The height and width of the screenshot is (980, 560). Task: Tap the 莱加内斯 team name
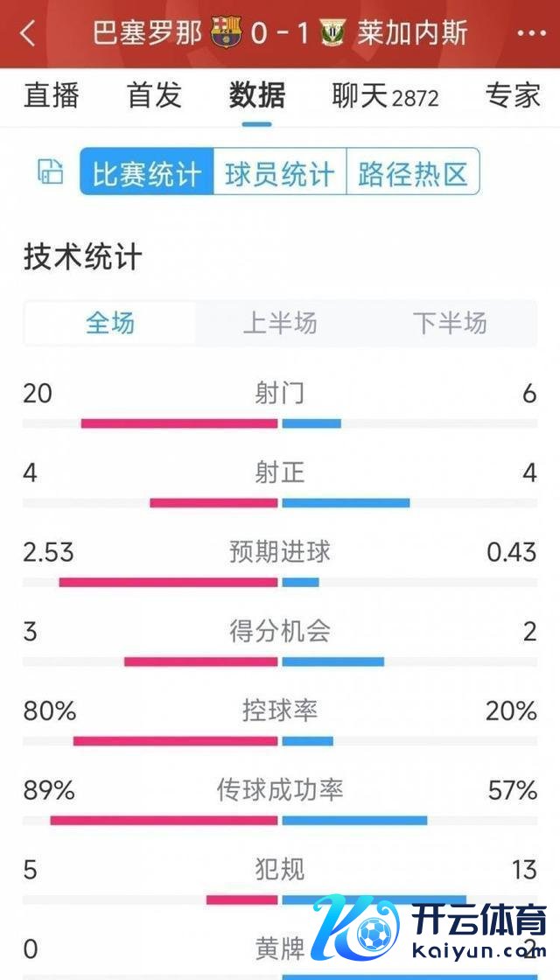pos(413,34)
